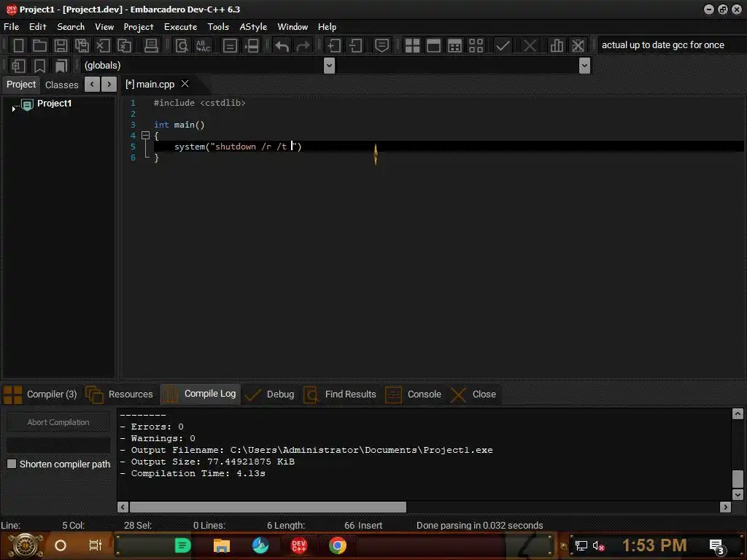Open File Explorer from the taskbar

[222, 545]
